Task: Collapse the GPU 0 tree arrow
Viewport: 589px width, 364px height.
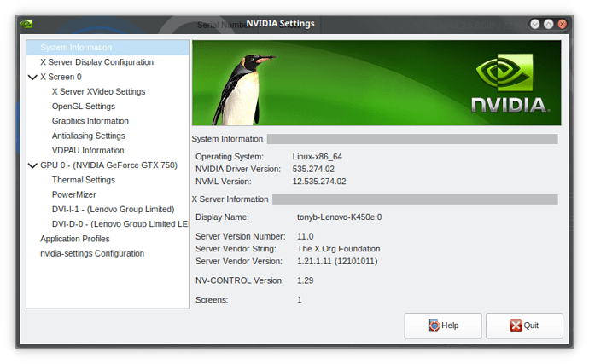Action: (x=32, y=165)
